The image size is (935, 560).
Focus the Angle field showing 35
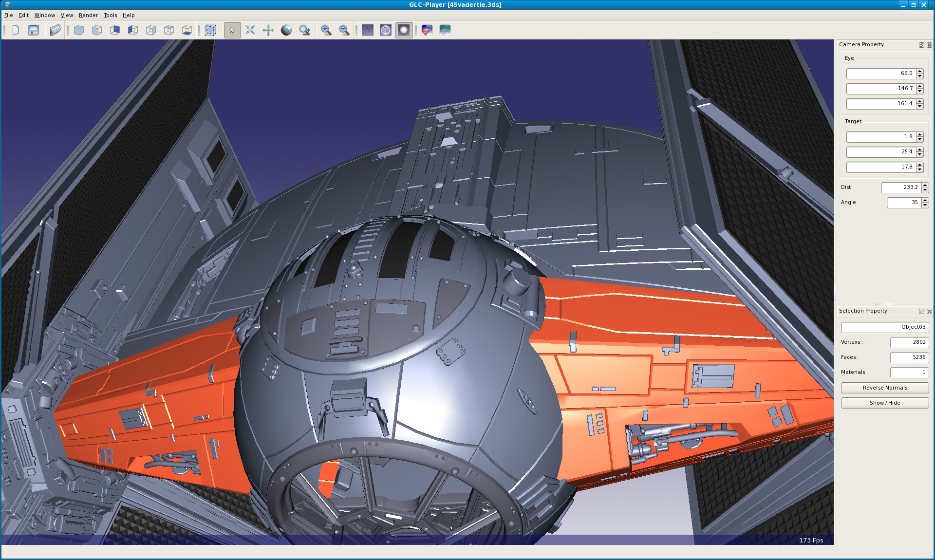[x=904, y=203]
